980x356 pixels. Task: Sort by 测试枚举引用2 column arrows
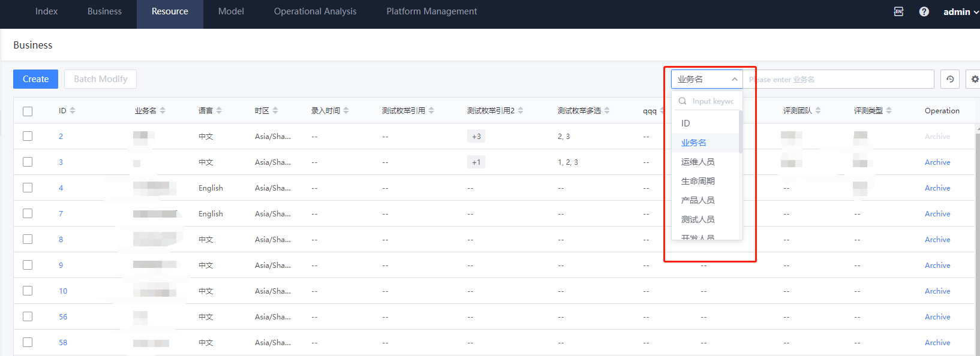521,110
